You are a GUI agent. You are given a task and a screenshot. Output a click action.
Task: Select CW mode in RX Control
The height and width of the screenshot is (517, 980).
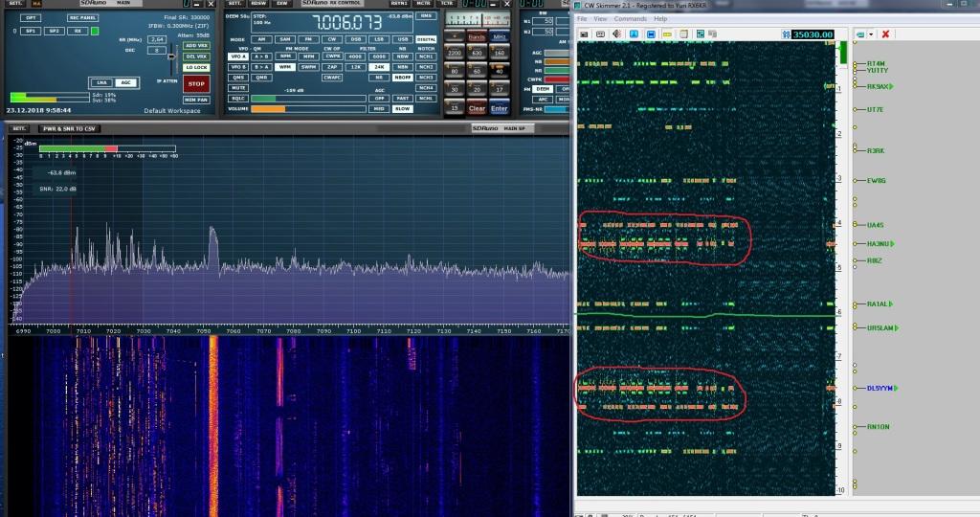[331, 39]
